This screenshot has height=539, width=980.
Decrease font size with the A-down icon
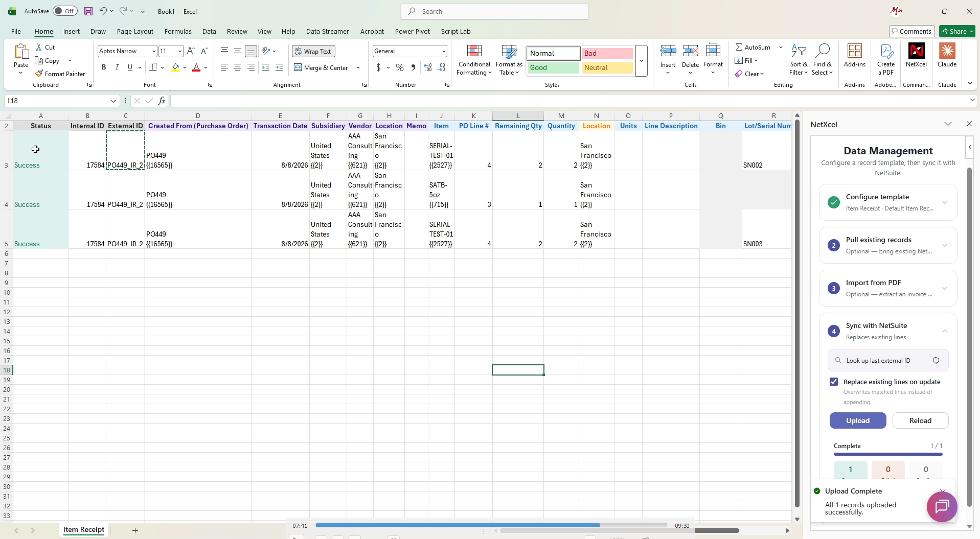tap(204, 51)
